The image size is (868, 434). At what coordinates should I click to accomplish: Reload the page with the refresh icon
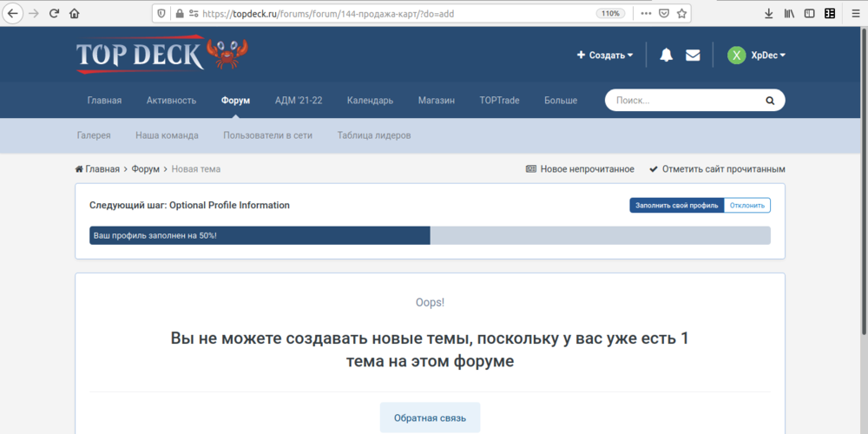pyautogui.click(x=54, y=13)
